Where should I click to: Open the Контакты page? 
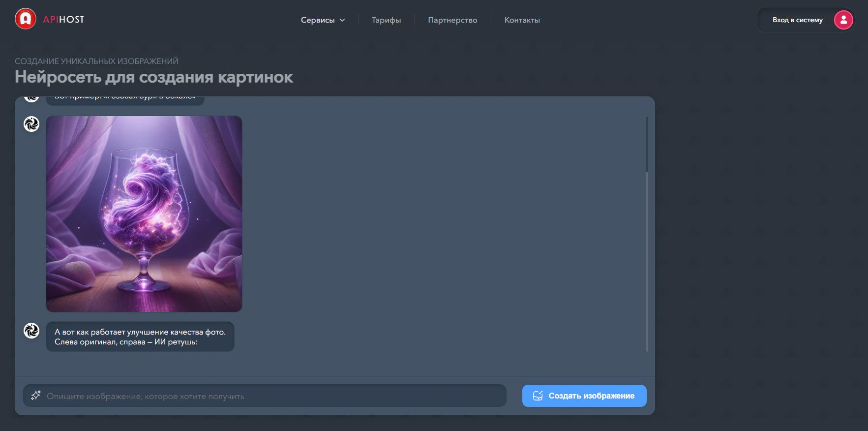click(522, 20)
